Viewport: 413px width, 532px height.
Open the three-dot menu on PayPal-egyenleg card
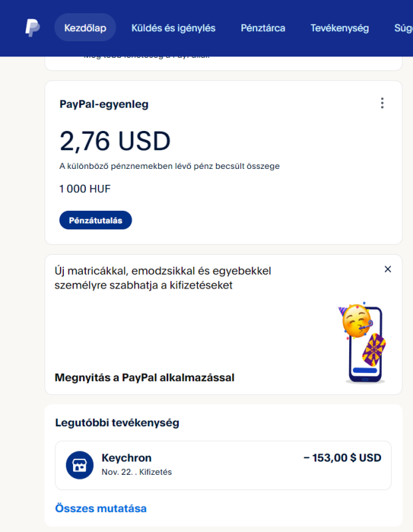[x=382, y=103]
